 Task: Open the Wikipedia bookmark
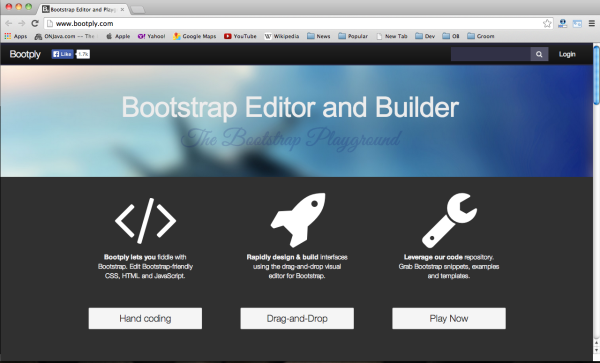(x=282, y=36)
